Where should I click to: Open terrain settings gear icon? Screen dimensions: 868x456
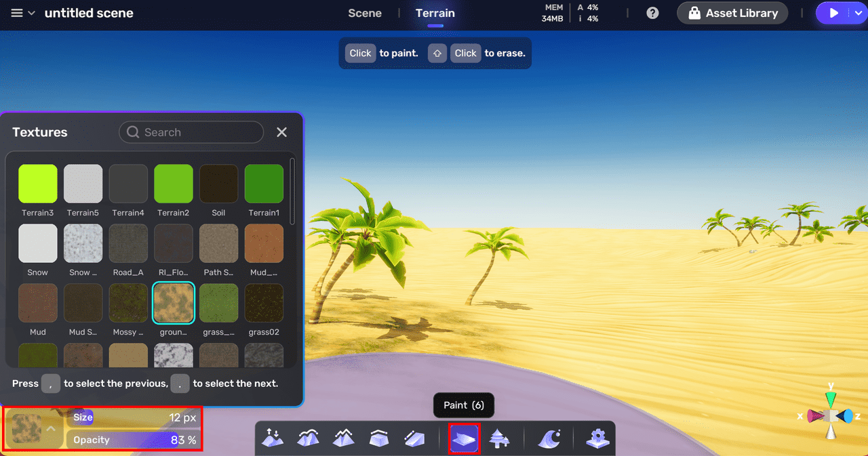click(597, 438)
